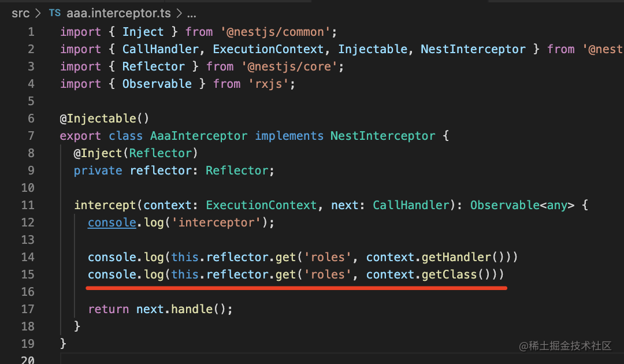Screen dimensions: 624x364
Task: Open the src folder breadcrumb
Action: click(20, 13)
